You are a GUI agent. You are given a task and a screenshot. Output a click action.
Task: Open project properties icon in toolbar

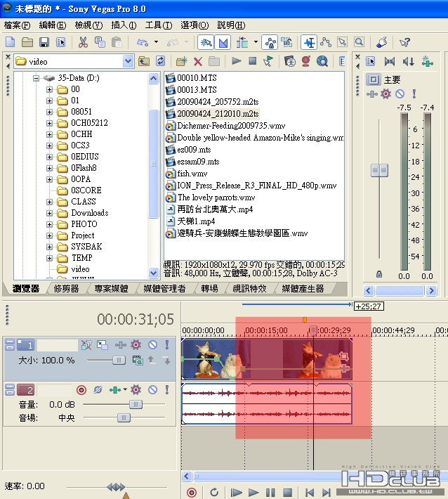tap(60, 42)
